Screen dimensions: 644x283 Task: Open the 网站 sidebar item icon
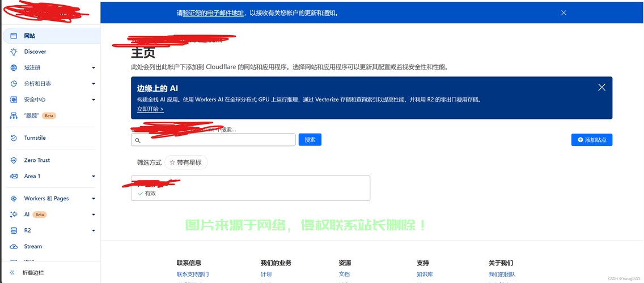tap(14, 36)
